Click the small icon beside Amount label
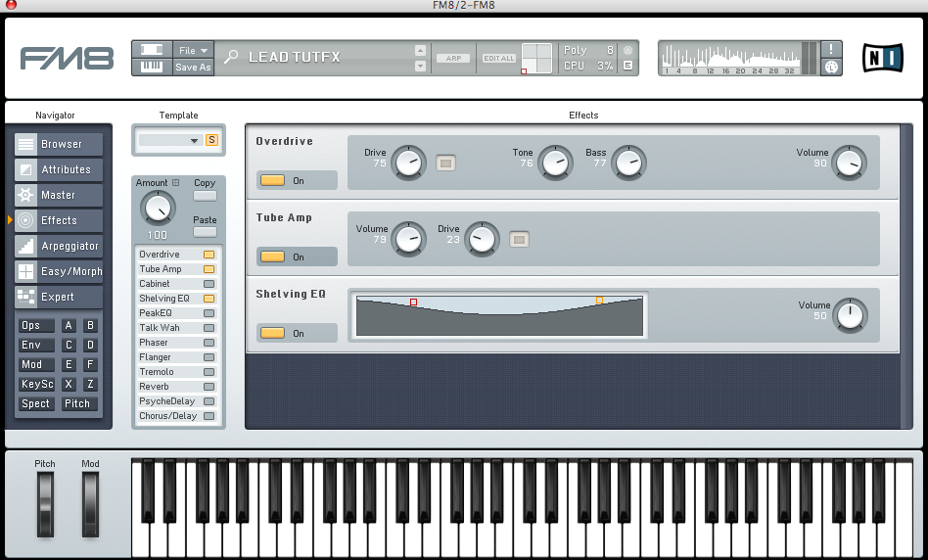928x560 pixels. (x=176, y=183)
